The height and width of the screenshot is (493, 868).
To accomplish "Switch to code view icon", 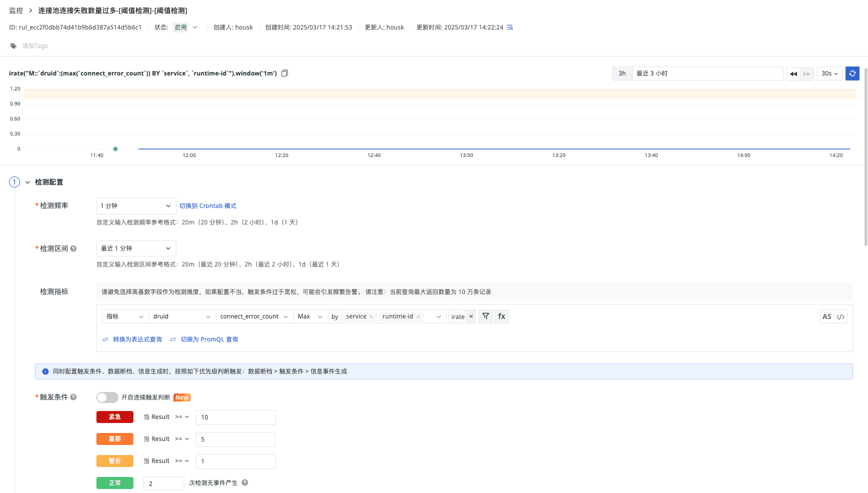I will [x=841, y=316].
